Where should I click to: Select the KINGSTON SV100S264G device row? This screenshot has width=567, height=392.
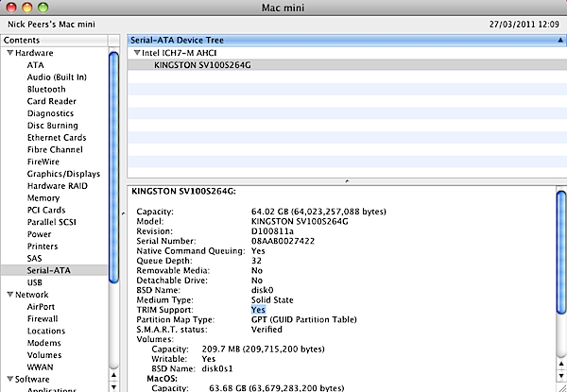347,65
